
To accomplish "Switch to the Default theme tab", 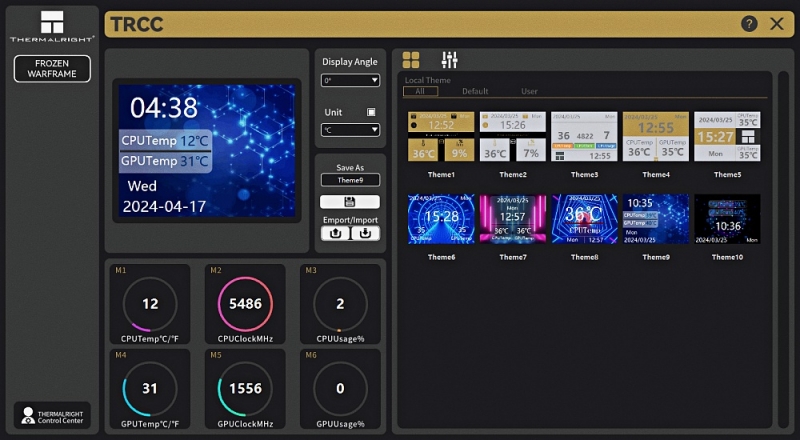I will (475, 92).
